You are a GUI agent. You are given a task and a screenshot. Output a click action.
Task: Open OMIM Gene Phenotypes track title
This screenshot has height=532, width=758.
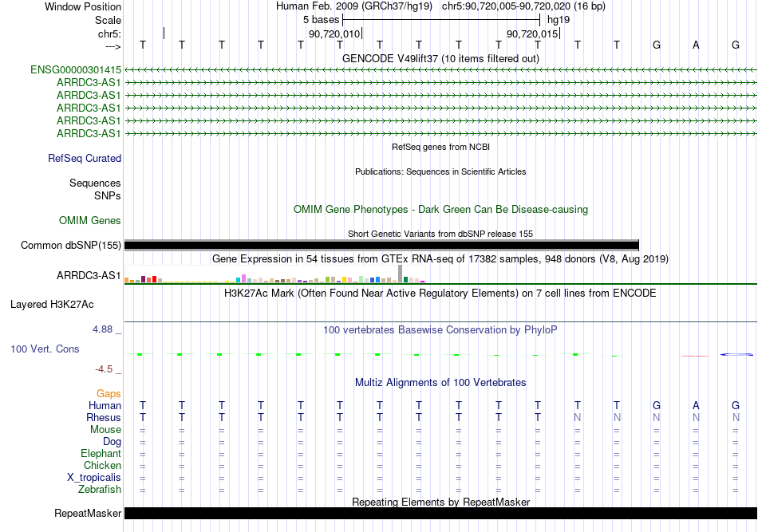click(x=440, y=209)
